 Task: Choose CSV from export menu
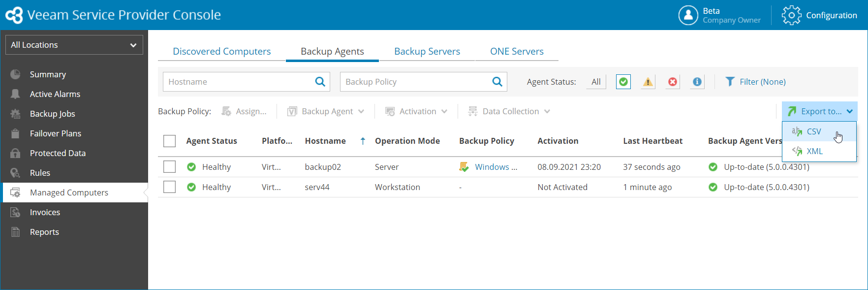[814, 131]
